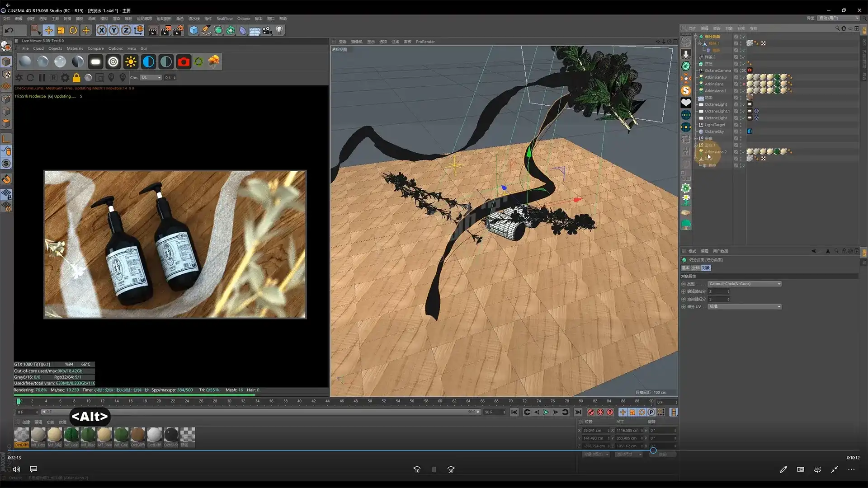This screenshot has height=488, width=868.
Task: Select the diffuse material ball in Live Viewer
Action: coord(24,62)
